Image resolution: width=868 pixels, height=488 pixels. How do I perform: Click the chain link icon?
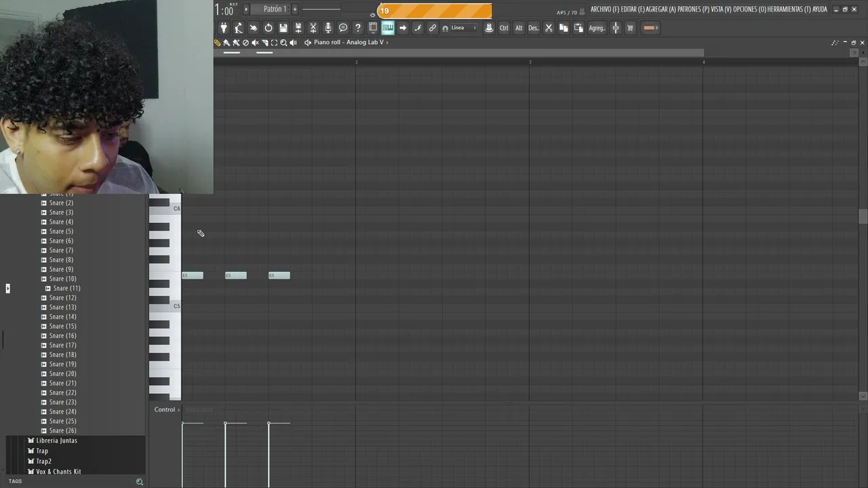pos(433,28)
